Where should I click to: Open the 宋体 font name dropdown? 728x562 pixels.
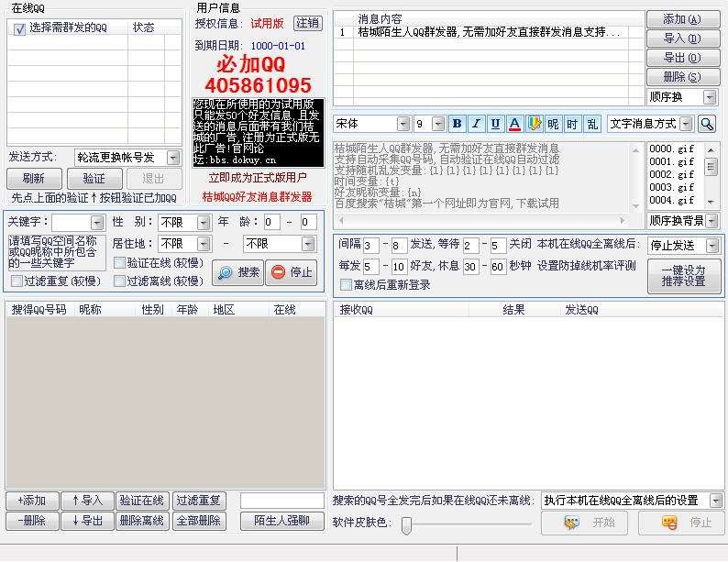pyautogui.click(x=403, y=124)
